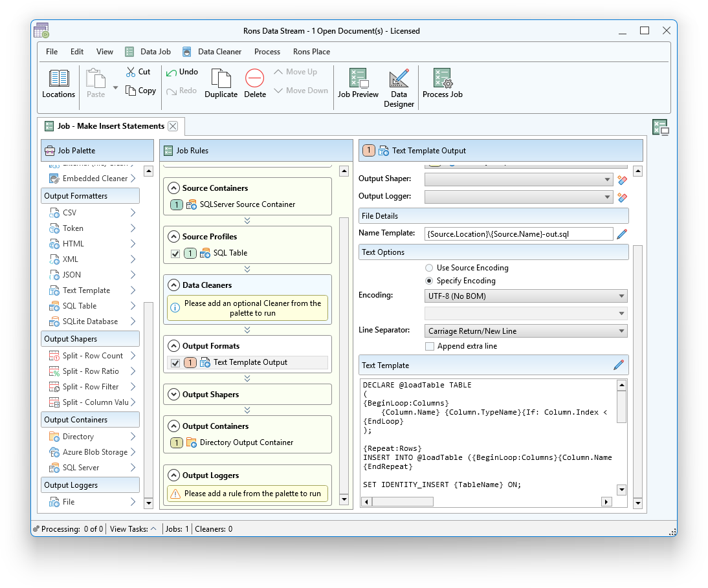
Task: Launch the Data Designer
Action: coord(399,89)
